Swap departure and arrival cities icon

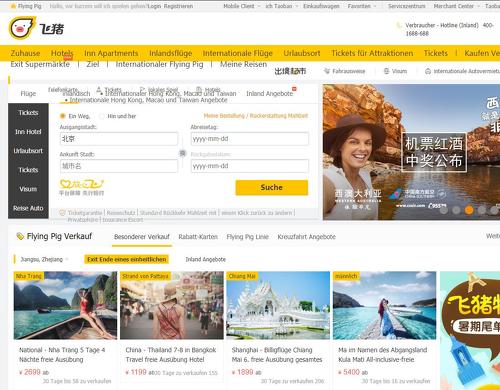[182, 153]
